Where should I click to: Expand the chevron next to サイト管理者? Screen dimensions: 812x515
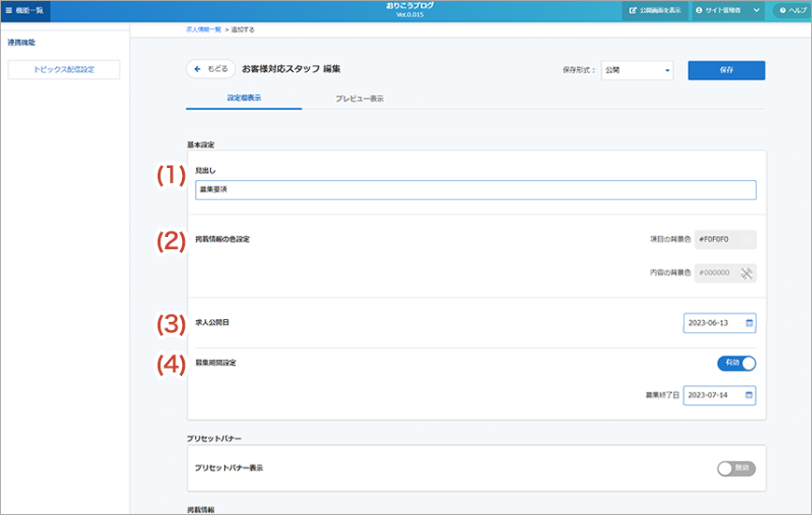pyautogui.click(x=756, y=10)
